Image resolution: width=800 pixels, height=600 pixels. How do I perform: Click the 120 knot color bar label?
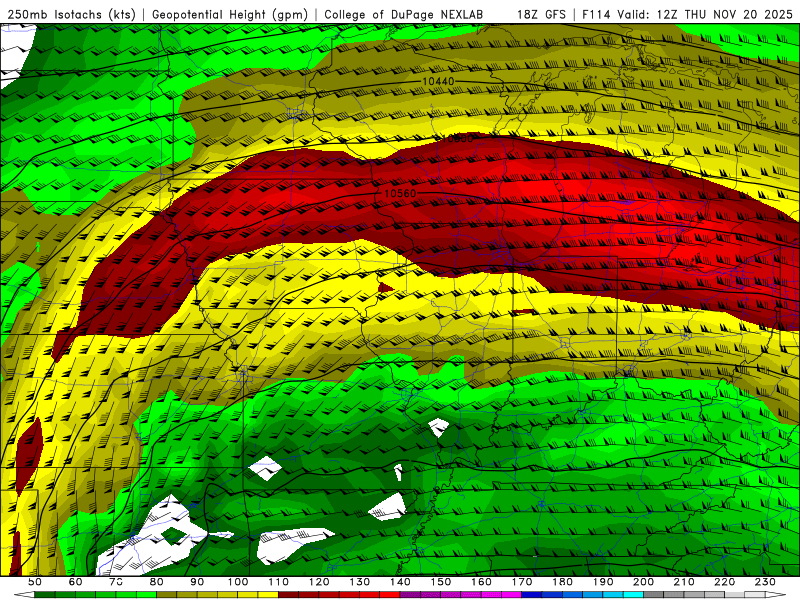click(319, 582)
